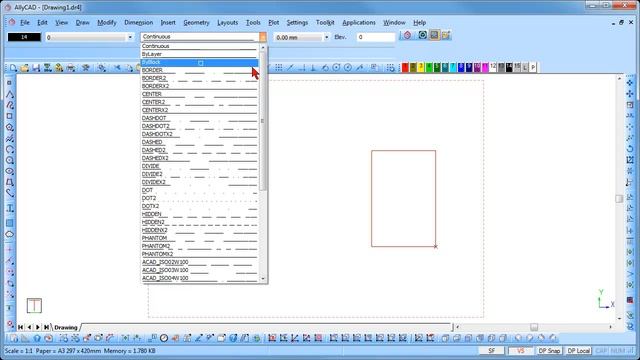Open the Geometry menu
This screenshot has height=360, width=640.
[196, 22]
